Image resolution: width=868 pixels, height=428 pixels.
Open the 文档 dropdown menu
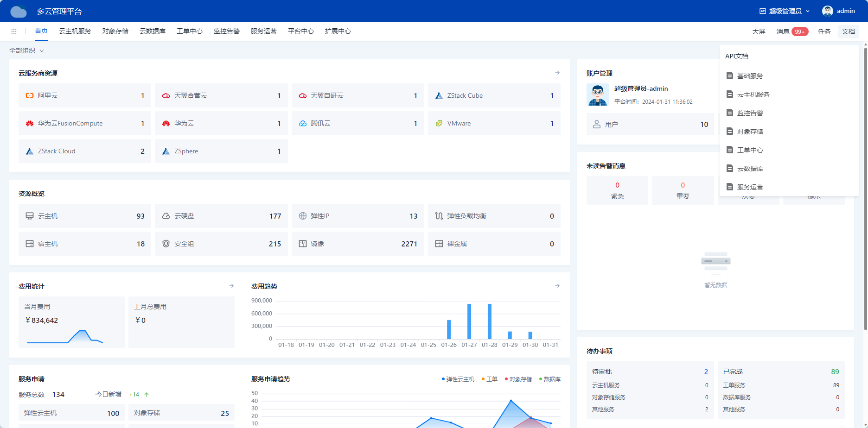[x=848, y=31]
